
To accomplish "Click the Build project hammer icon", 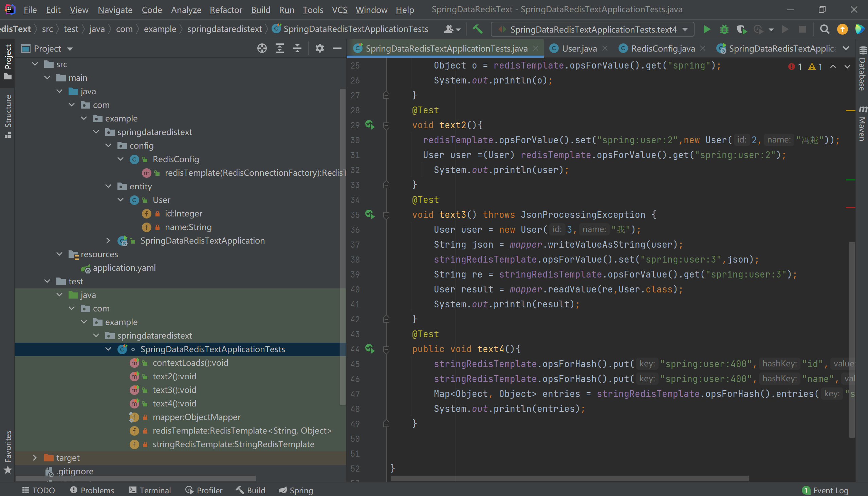I will click(x=478, y=29).
